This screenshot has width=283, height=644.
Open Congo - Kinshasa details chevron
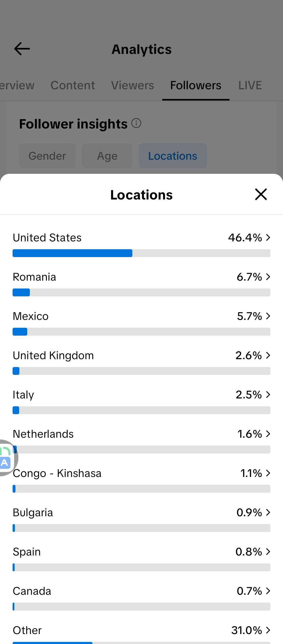268,473
